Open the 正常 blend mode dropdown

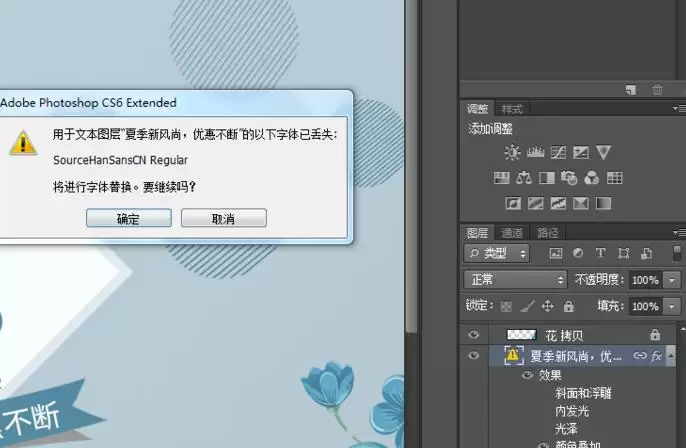[515, 279]
